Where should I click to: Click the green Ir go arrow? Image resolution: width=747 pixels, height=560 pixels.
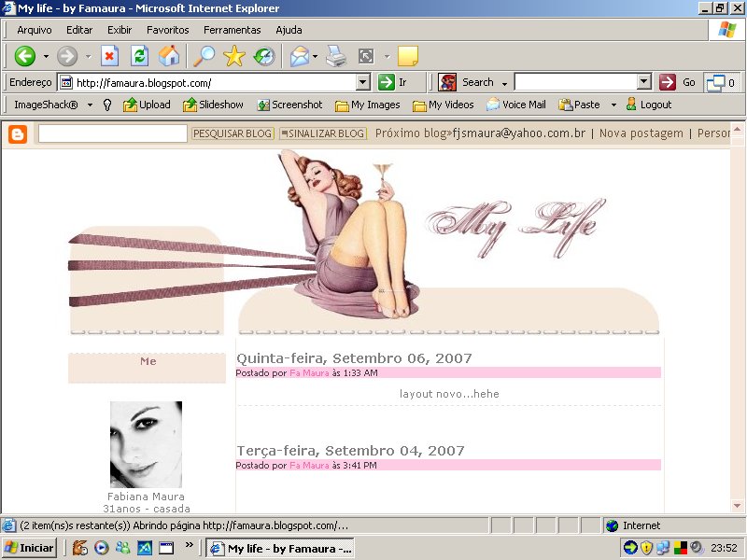[x=386, y=82]
